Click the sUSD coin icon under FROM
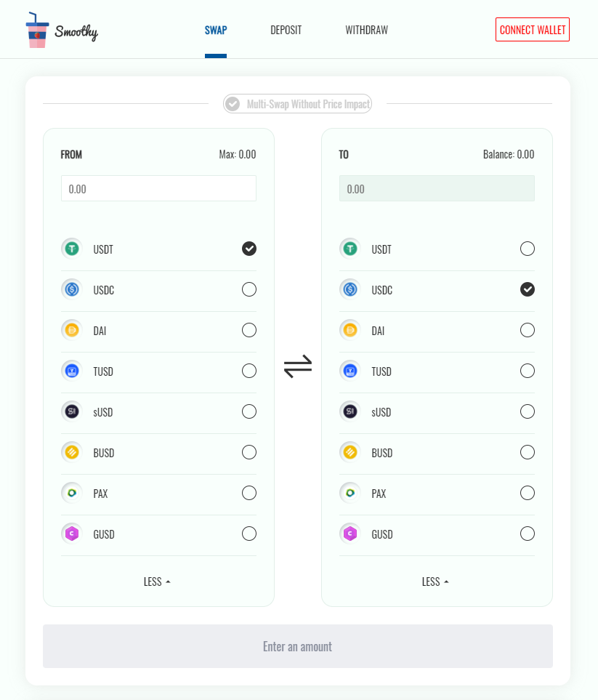 (x=72, y=412)
